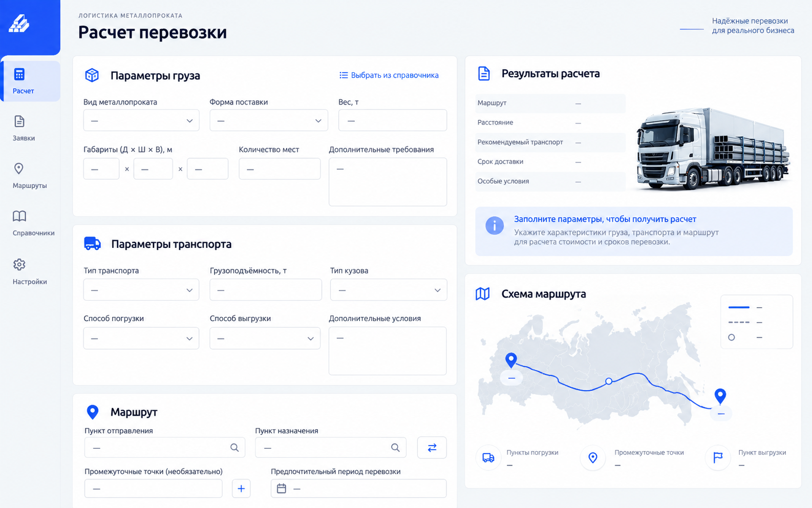Click the truck image thumbnail
812x508 pixels.
click(713, 149)
